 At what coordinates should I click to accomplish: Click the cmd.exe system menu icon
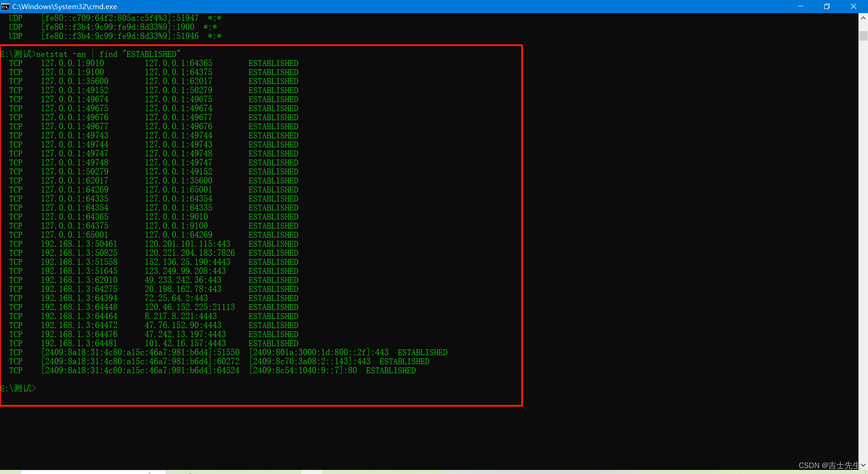coord(5,6)
